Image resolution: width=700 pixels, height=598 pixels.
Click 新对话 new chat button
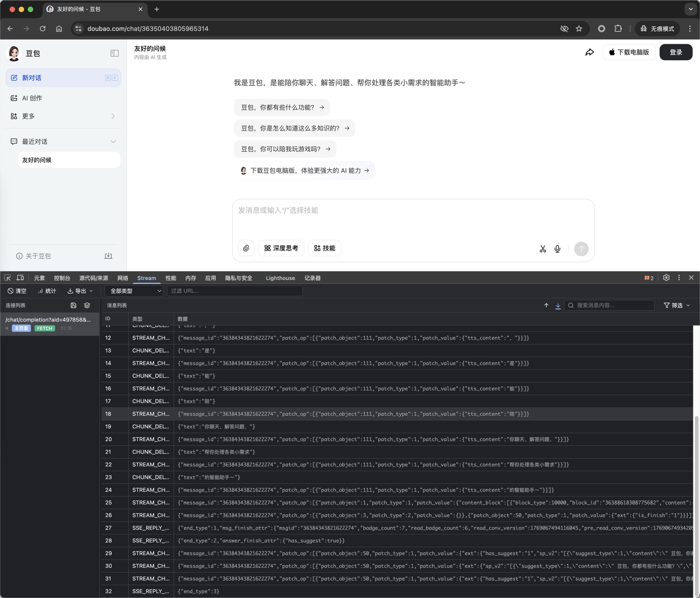click(x=63, y=78)
